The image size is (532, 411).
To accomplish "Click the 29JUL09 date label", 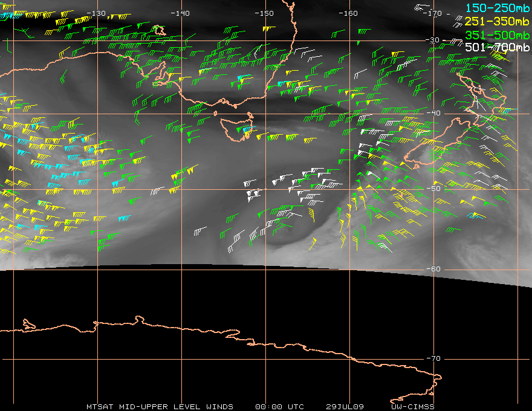I will [x=345, y=407].
